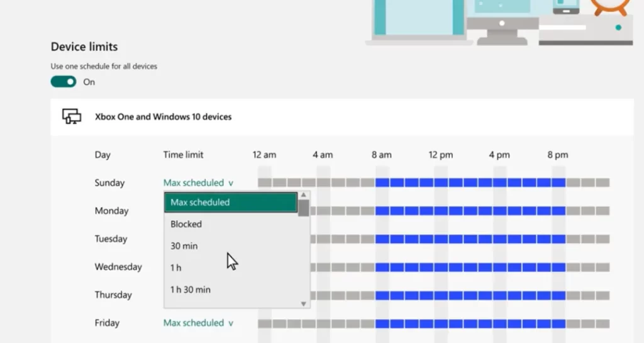This screenshot has width=644, height=343.
Task: Click the dropdown list scroll up arrow
Action: pos(304,195)
